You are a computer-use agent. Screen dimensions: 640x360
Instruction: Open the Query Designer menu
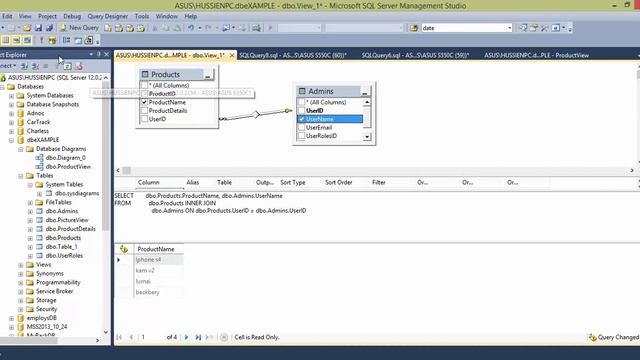pos(108,16)
